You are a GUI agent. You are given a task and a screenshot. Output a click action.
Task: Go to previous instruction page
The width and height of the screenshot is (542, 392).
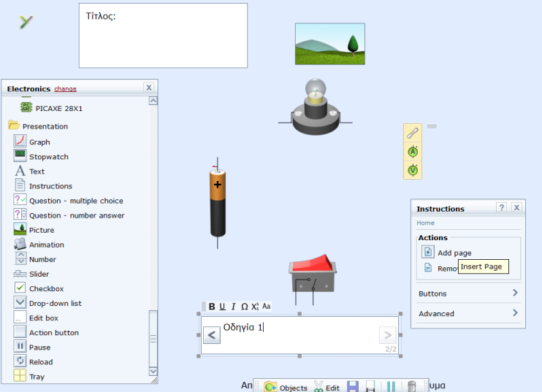click(x=212, y=335)
